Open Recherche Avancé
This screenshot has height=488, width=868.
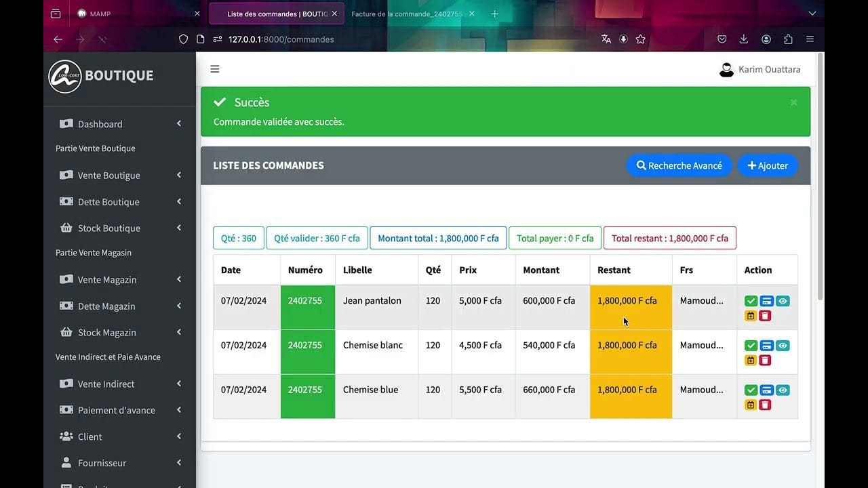tap(679, 165)
